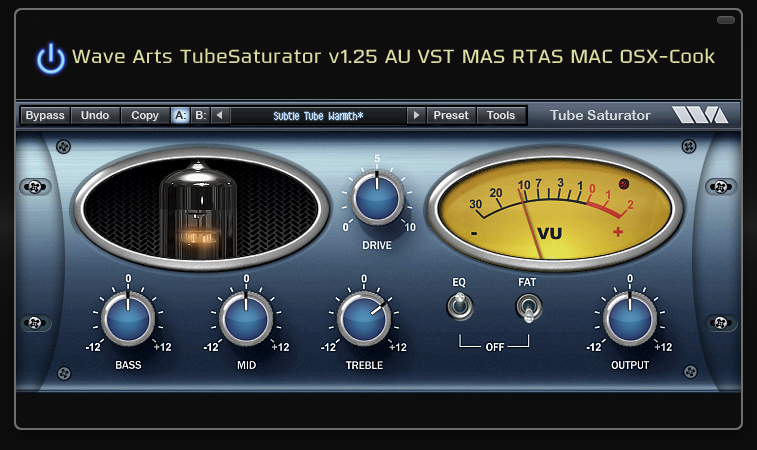Go to previous preset with left arrow

220,115
